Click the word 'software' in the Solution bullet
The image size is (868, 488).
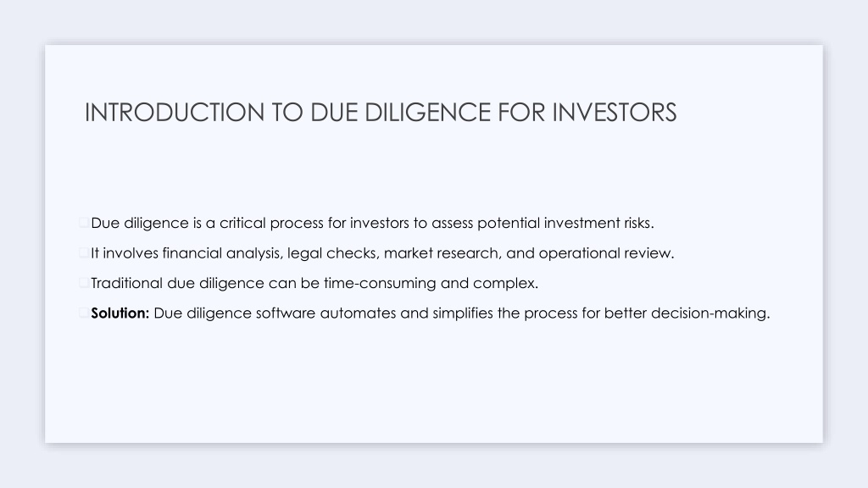(286, 313)
